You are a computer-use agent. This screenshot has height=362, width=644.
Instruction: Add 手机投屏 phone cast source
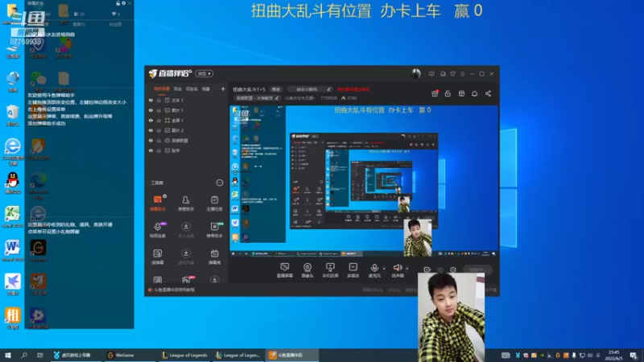click(330, 270)
